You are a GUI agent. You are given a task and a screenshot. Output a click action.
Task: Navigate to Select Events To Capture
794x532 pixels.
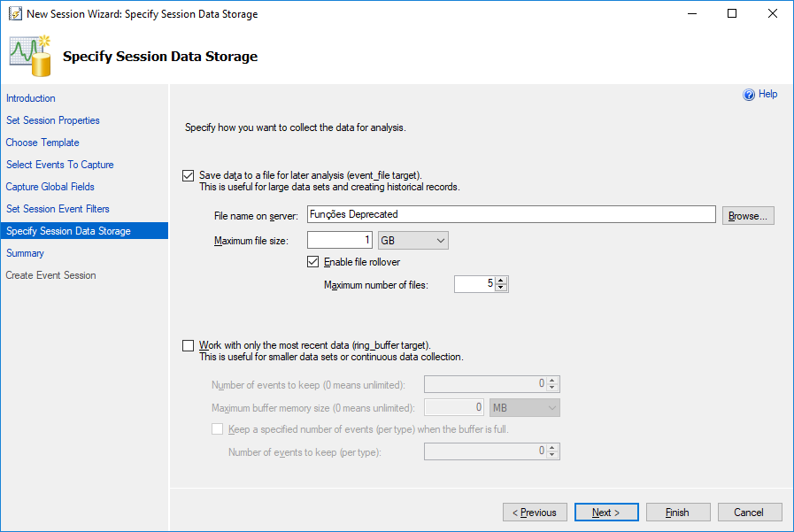pos(60,165)
